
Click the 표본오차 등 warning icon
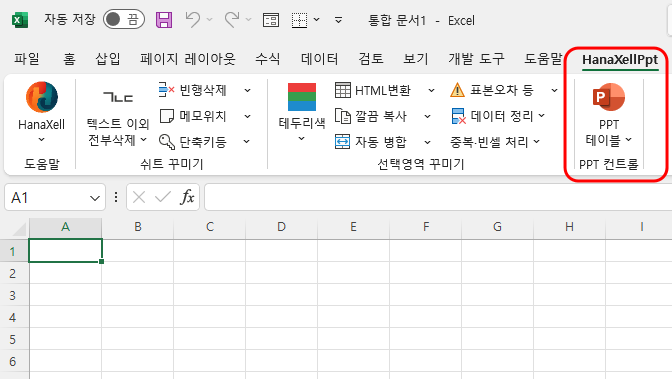click(x=457, y=90)
